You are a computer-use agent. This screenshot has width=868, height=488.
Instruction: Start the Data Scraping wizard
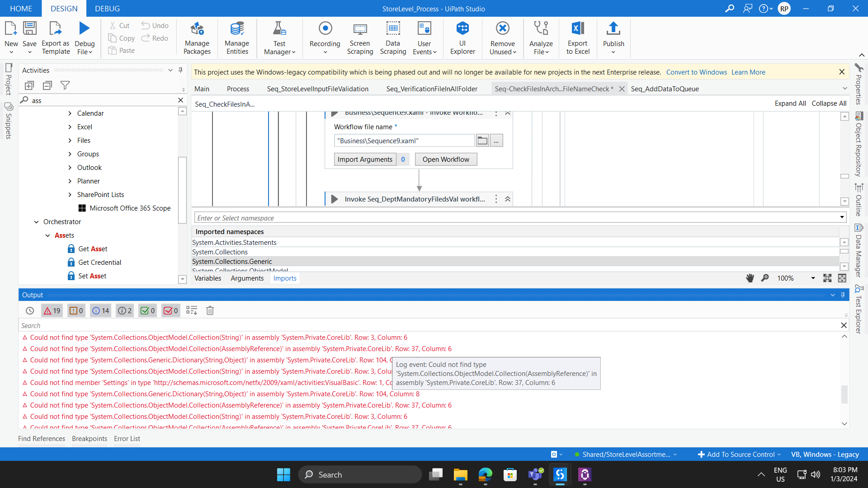(393, 38)
